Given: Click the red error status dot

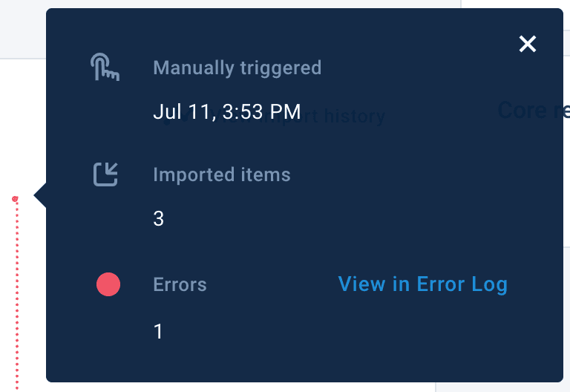Looking at the screenshot, I should pyautogui.click(x=108, y=284).
